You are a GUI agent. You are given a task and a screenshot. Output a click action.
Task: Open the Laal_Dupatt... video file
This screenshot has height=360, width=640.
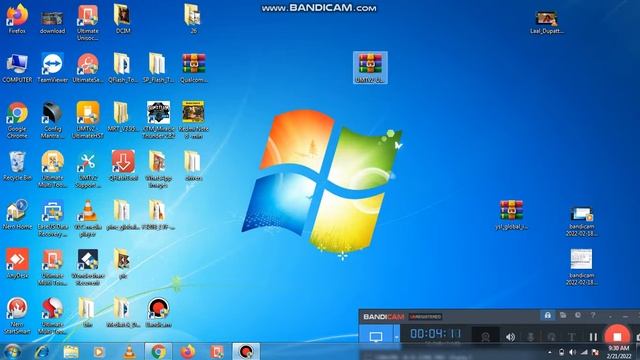(546, 22)
